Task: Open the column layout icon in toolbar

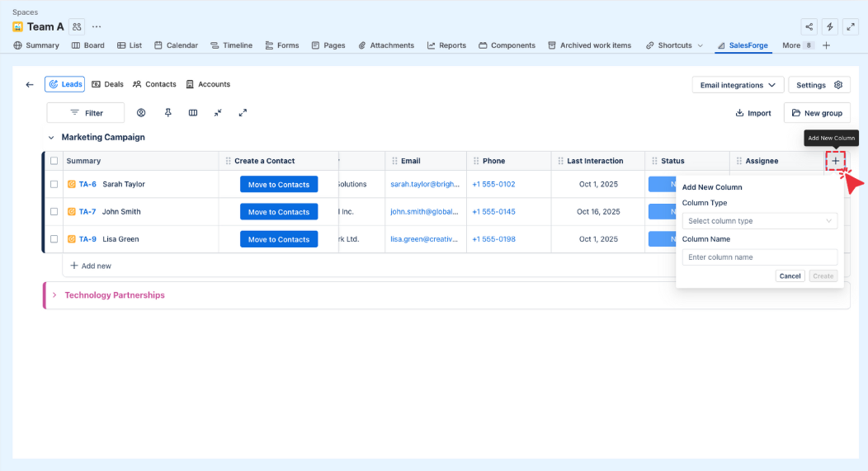Action: [193, 113]
